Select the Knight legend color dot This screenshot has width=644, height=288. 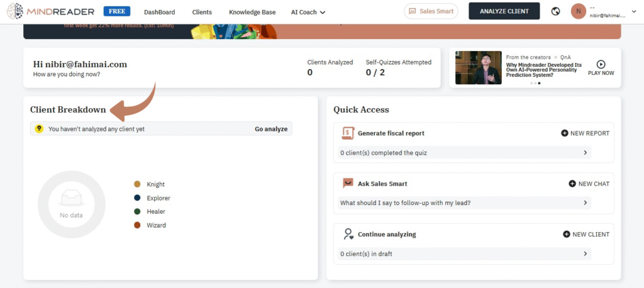pos(137,184)
